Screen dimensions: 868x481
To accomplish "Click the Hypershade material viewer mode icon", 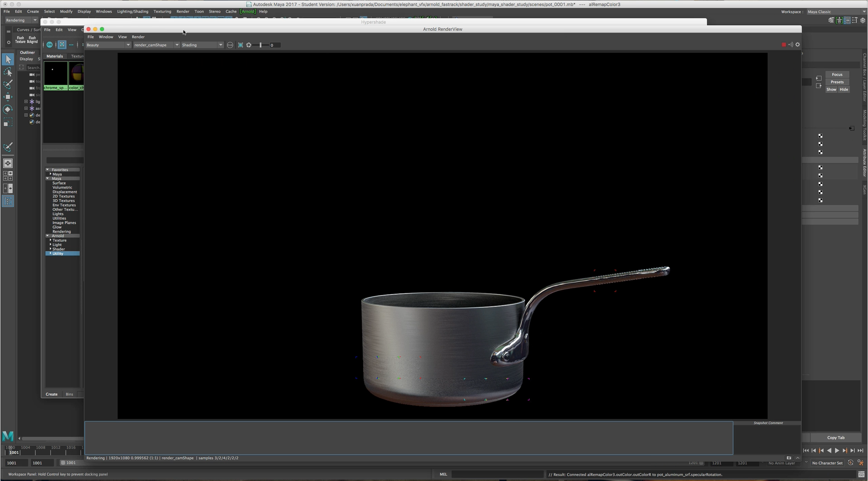I will coord(62,45).
